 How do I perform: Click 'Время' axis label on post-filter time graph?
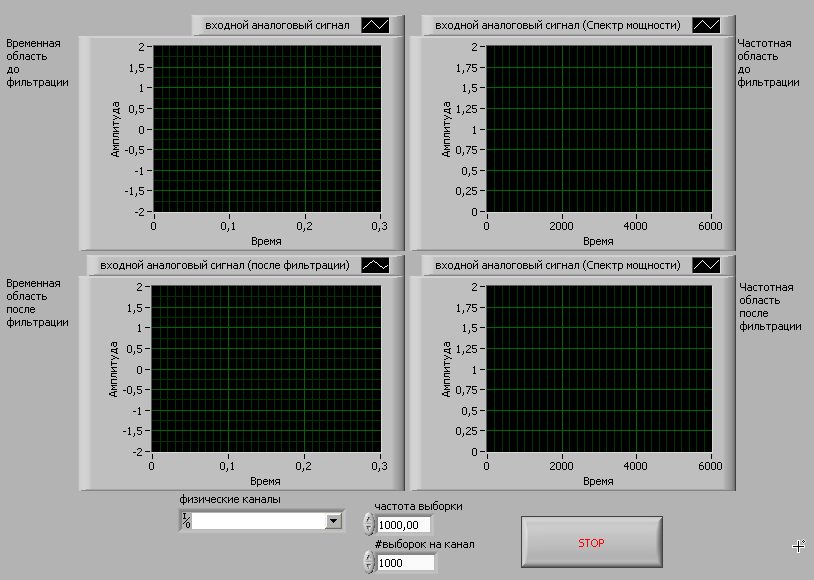click(x=265, y=481)
